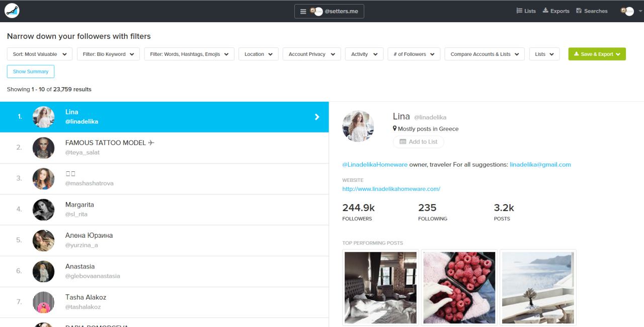Open the Lists filter dropdown

tap(544, 54)
